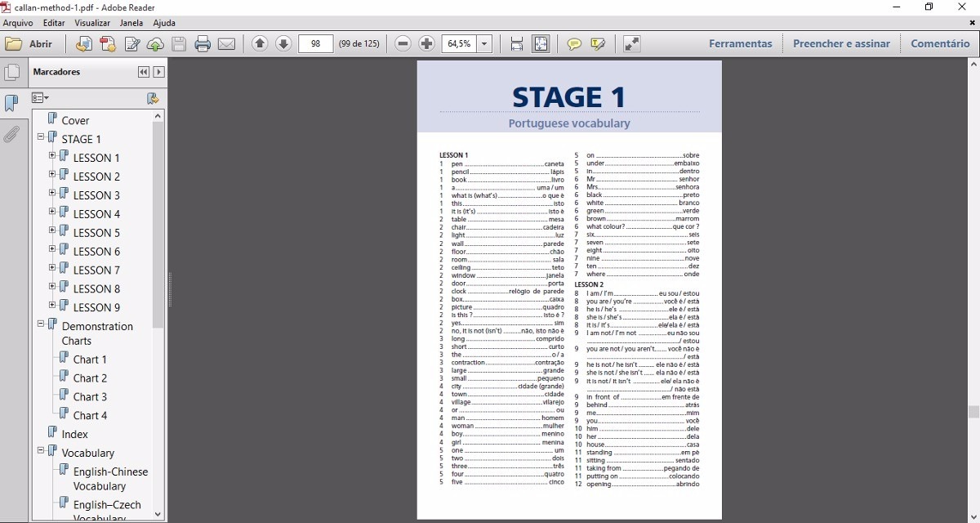Select the LESSON 8 bookmark
The height and width of the screenshot is (523, 980).
tap(96, 288)
